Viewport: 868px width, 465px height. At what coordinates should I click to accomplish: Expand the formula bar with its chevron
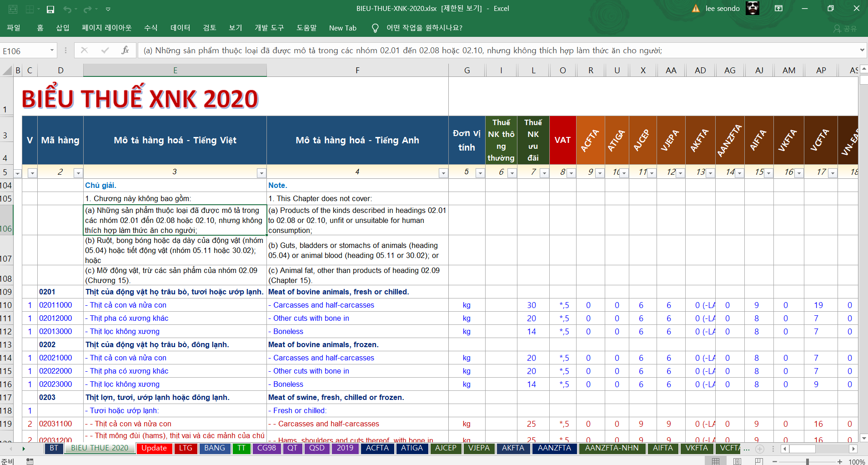862,50
